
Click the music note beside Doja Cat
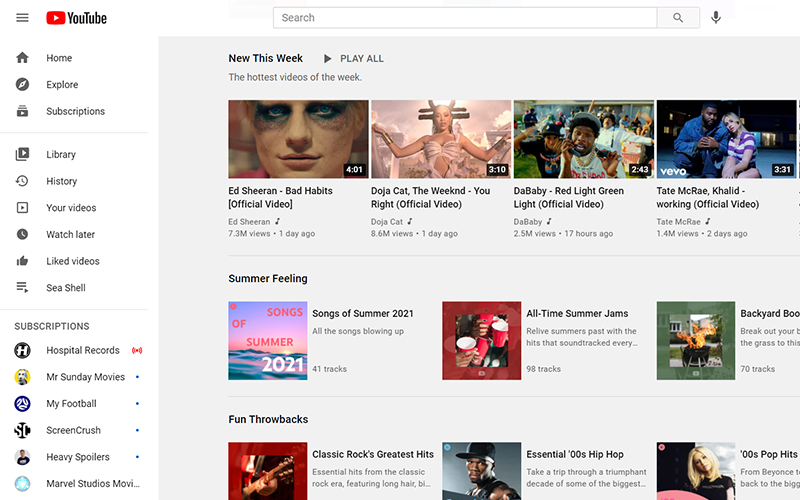click(410, 221)
